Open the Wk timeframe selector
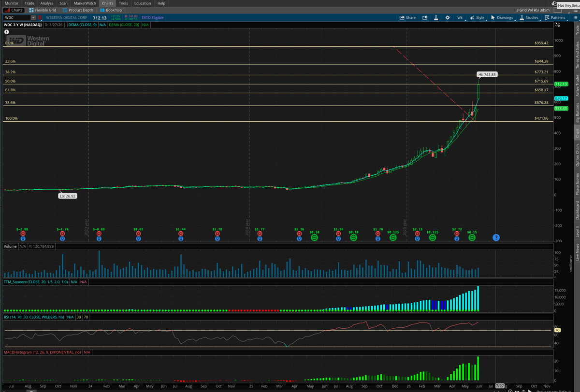The height and width of the screenshot is (392, 580). click(x=460, y=17)
